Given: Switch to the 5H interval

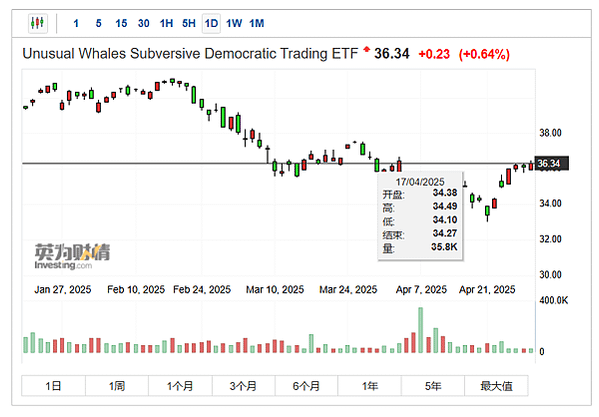Looking at the screenshot, I should (189, 24).
